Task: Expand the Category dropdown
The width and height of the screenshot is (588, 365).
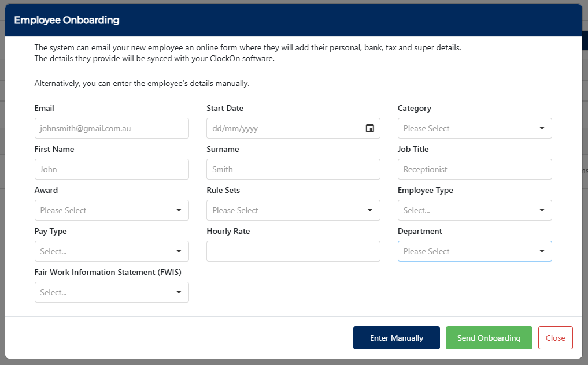Action: [x=474, y=128]
